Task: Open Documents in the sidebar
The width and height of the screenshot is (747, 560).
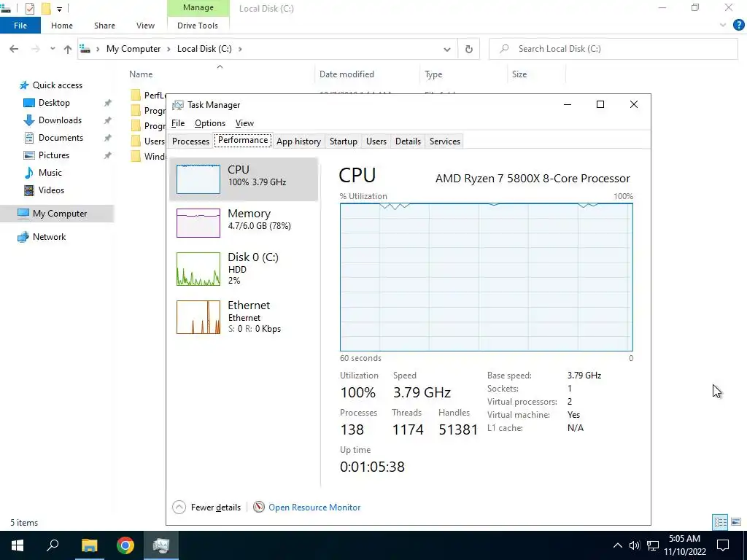Action: click(61, 138)
